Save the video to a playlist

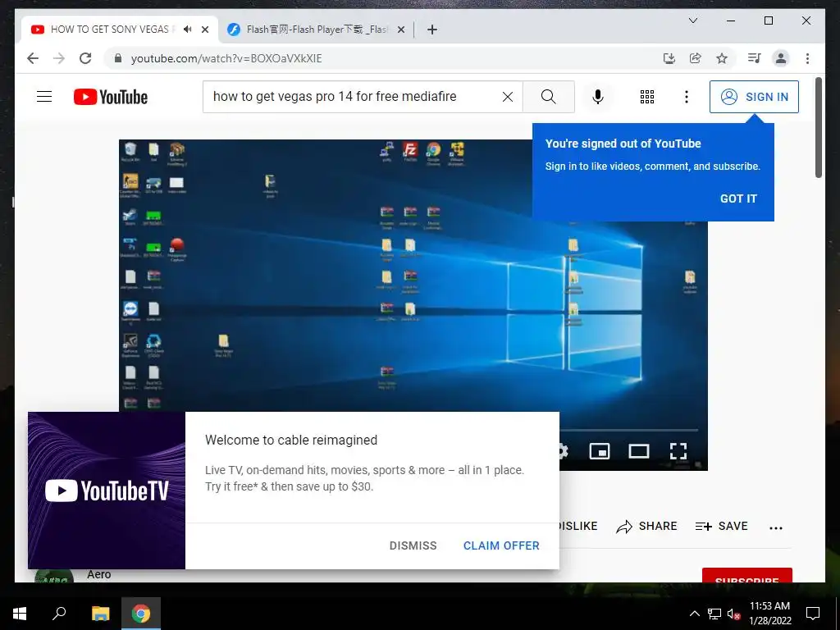721,526
